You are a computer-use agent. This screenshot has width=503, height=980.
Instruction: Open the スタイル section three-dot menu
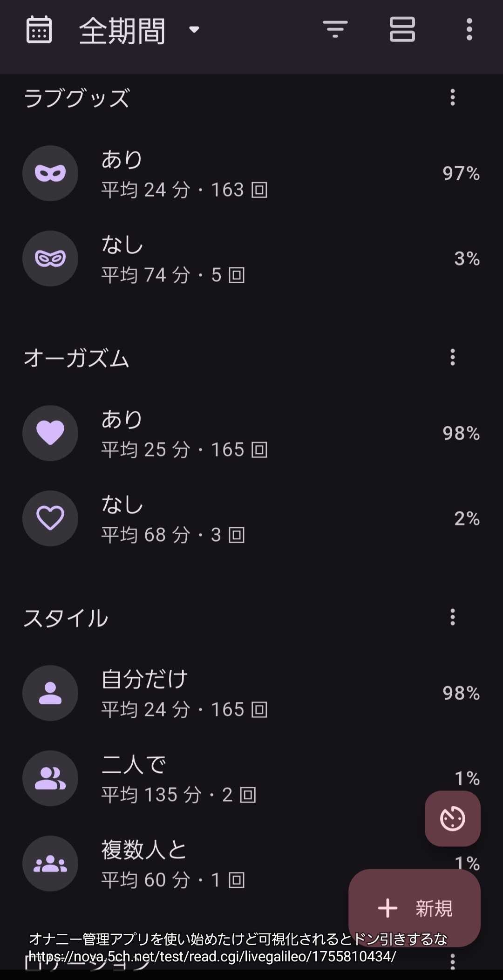click(452, 618)
